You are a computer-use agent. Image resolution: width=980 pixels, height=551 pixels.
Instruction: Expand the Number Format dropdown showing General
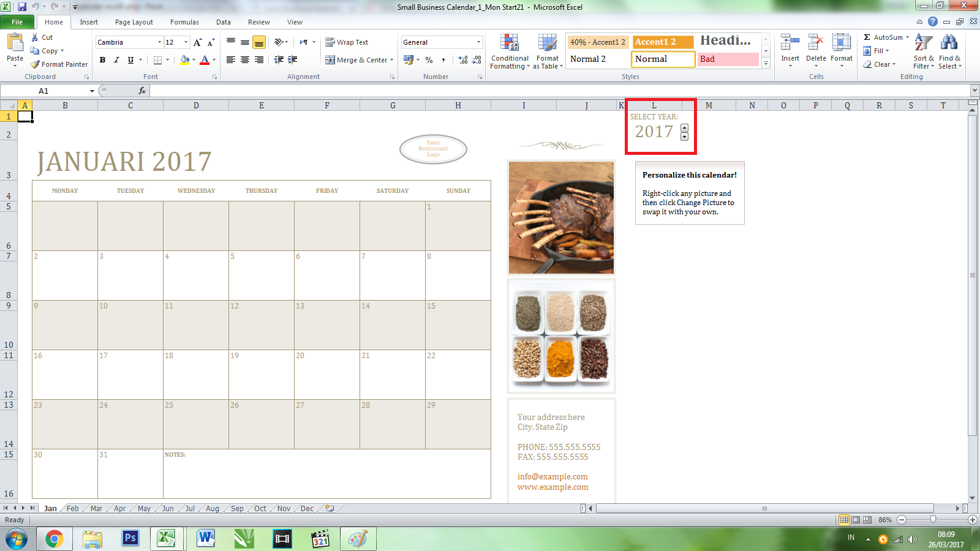point(477,42)
